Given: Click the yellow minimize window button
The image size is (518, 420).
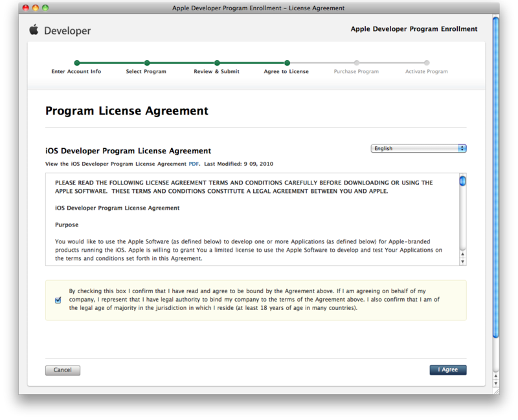Looking at the screenshot, I should click(36, 8).
